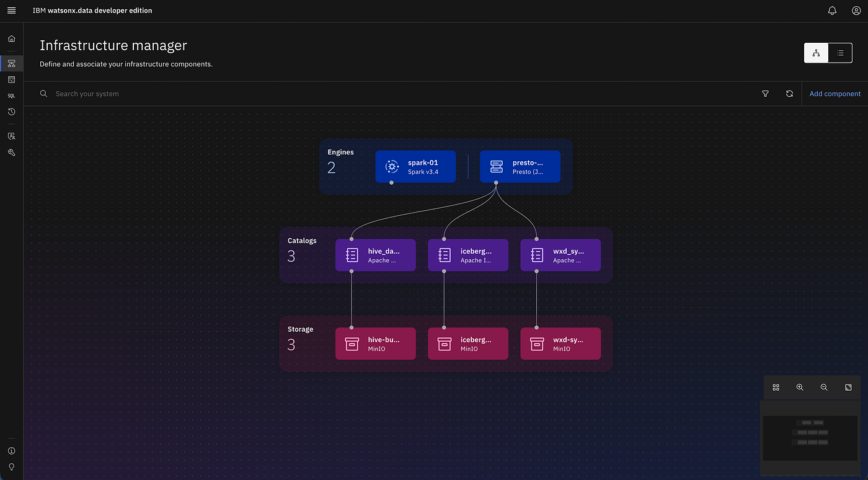The height and width of the screenshot is (480, 868).
Task: Click the iceberg storage box icon
Action: point(445,344)
